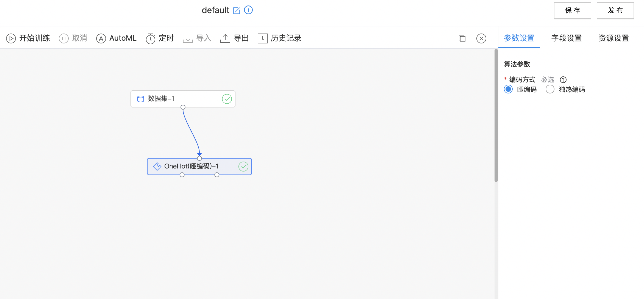Viewport: 644px width, 299px height.
Task: Edit the default project name pencil icon
Action: [237, 11]
